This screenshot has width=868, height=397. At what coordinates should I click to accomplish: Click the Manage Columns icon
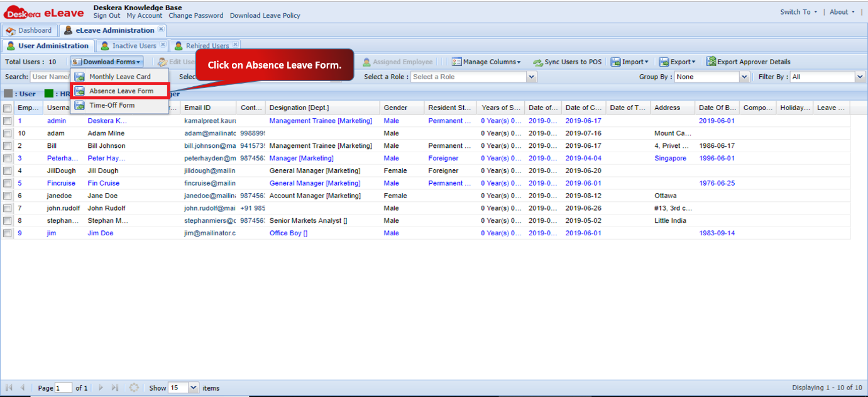tap(457, 62)
